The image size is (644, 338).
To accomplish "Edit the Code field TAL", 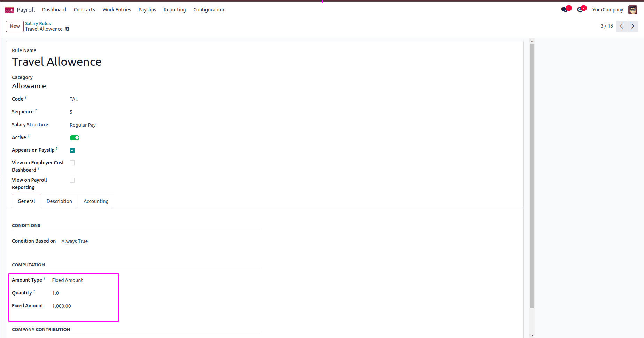I will click(x=74, y=99).
